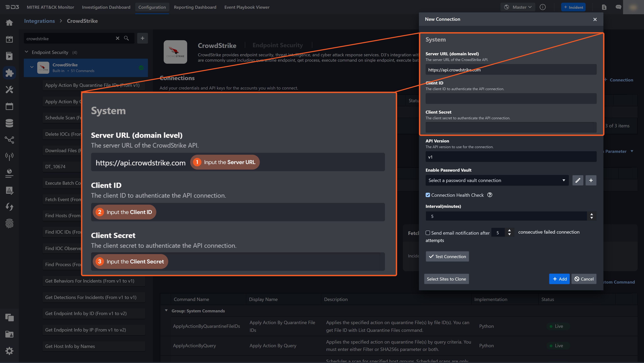This screenshot has height=363, width=644.
Task: Uncheck the Connection Health Check checkbox
Action: point(428,195)
